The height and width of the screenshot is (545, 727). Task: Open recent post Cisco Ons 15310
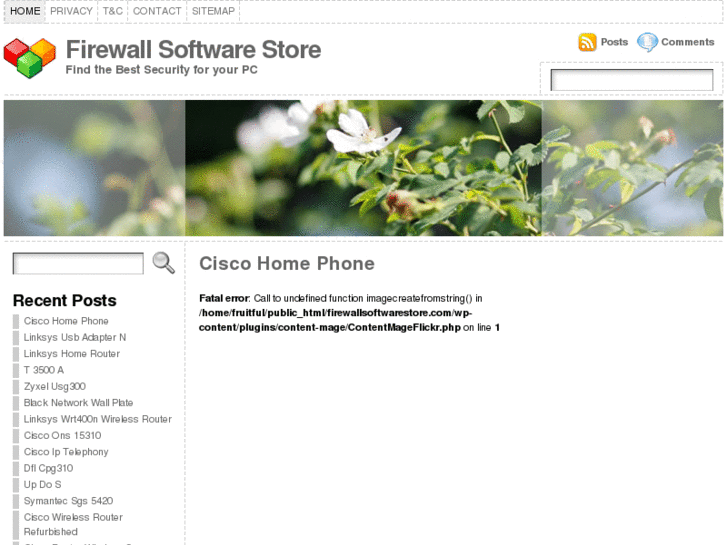63,436
